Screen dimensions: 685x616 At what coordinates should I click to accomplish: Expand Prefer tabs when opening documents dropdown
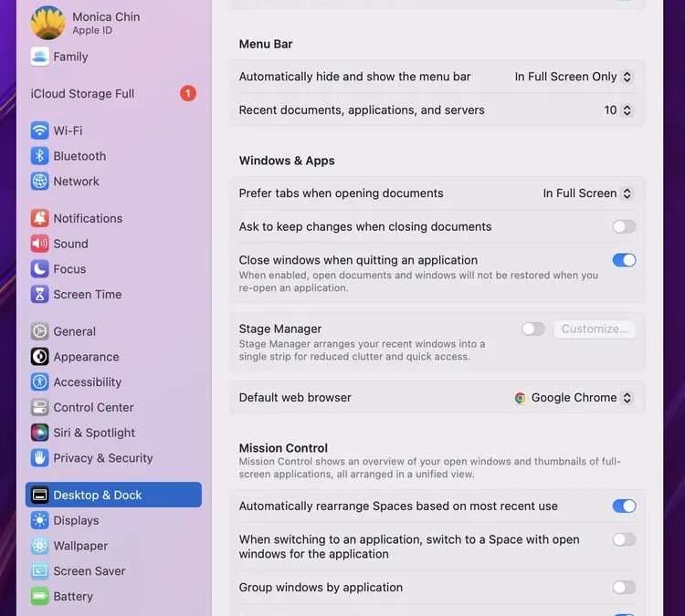[587, 193]
